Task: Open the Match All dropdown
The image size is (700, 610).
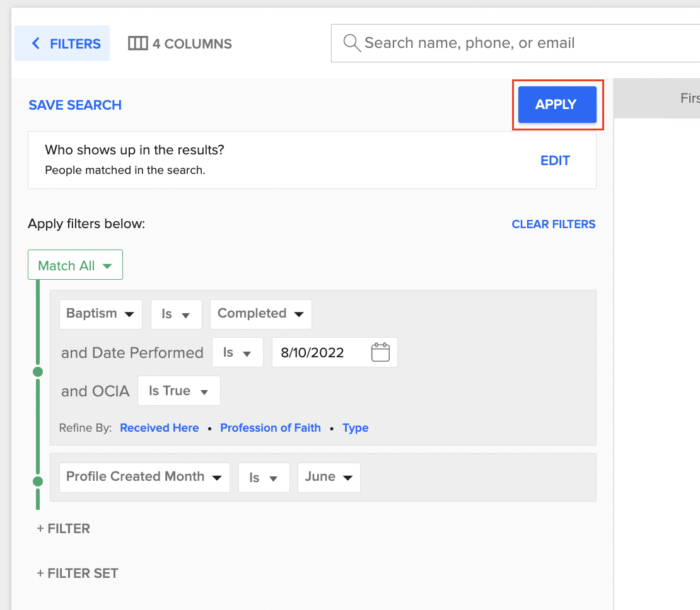Action: tap(75, 265)
